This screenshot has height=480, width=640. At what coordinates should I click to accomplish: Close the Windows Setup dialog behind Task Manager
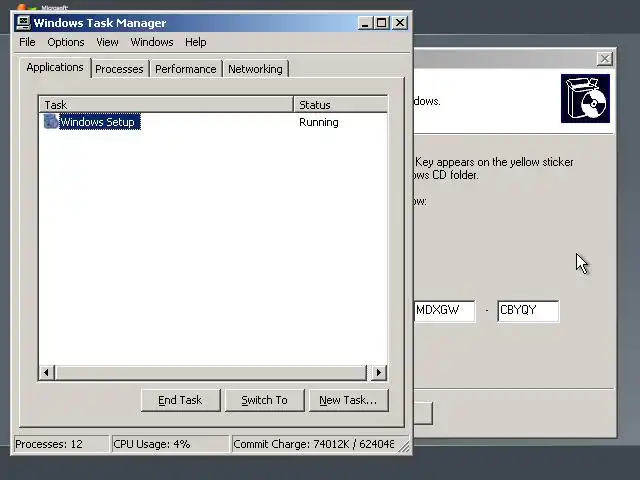tap(604, 59)
